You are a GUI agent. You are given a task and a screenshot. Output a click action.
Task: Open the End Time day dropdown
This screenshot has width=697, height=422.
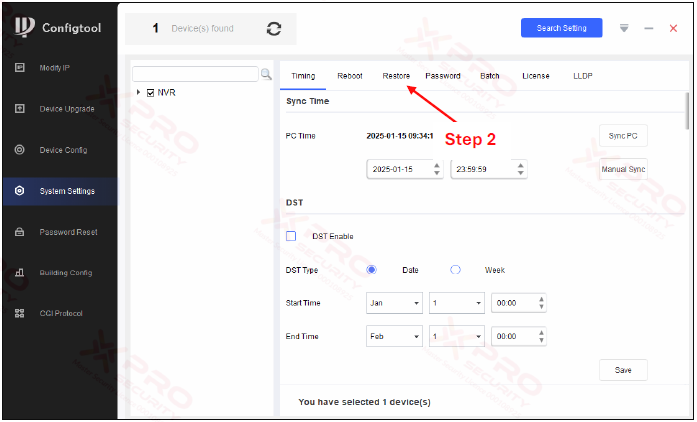[x=457, y=337]
